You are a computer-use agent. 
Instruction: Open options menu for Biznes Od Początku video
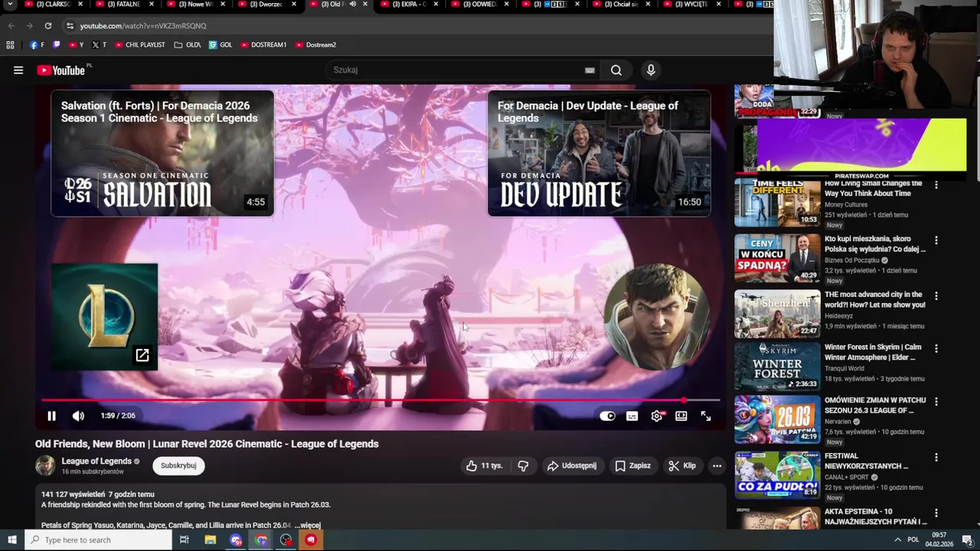coord(936,240)
